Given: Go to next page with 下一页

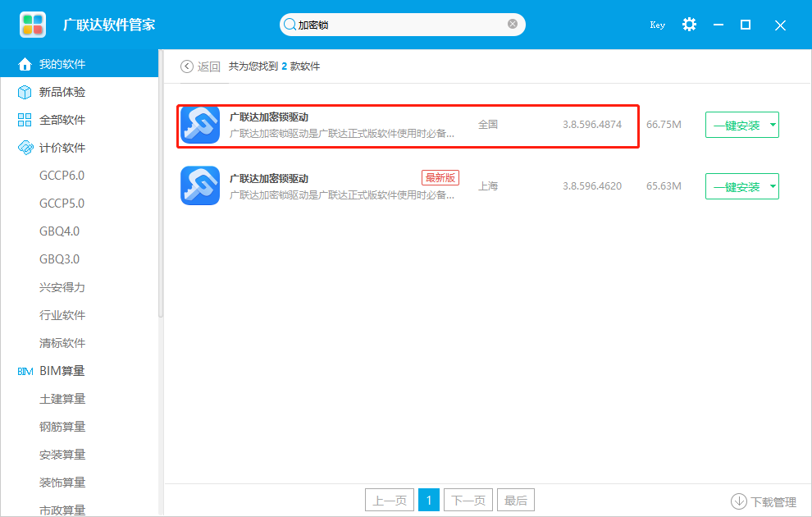Looking at the screenshot, I should click(468, 500).
